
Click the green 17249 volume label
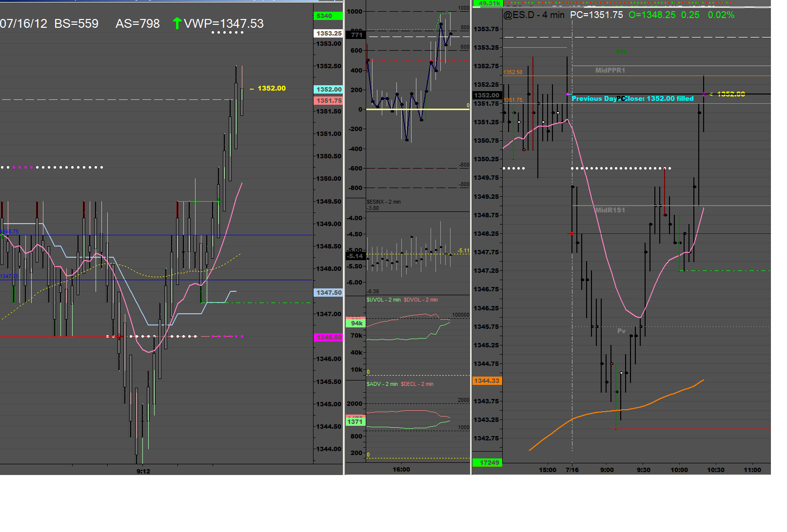pos(487,463)
